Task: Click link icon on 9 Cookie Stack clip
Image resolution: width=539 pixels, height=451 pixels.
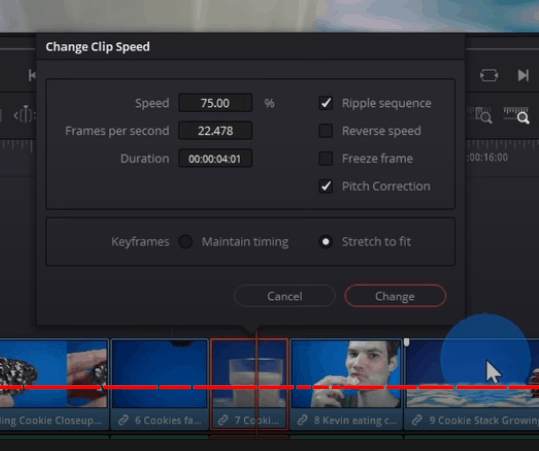Action: (417, 420)
